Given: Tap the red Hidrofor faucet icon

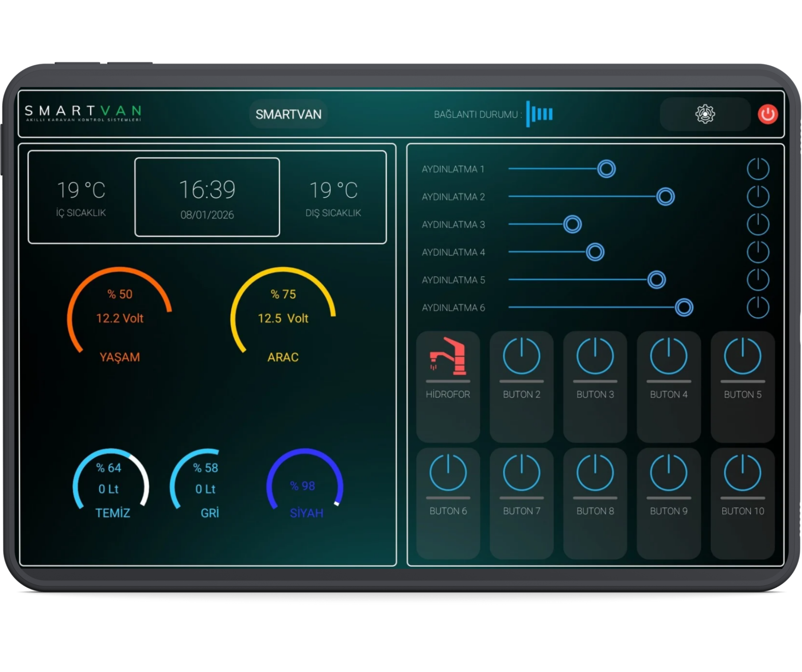Looking at the screenshot, I should coord(447,356).
